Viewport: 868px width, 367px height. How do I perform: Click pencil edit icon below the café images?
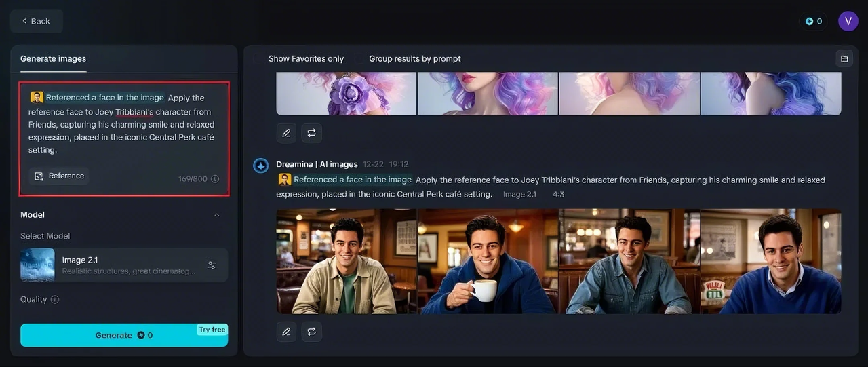click(286, 332)
